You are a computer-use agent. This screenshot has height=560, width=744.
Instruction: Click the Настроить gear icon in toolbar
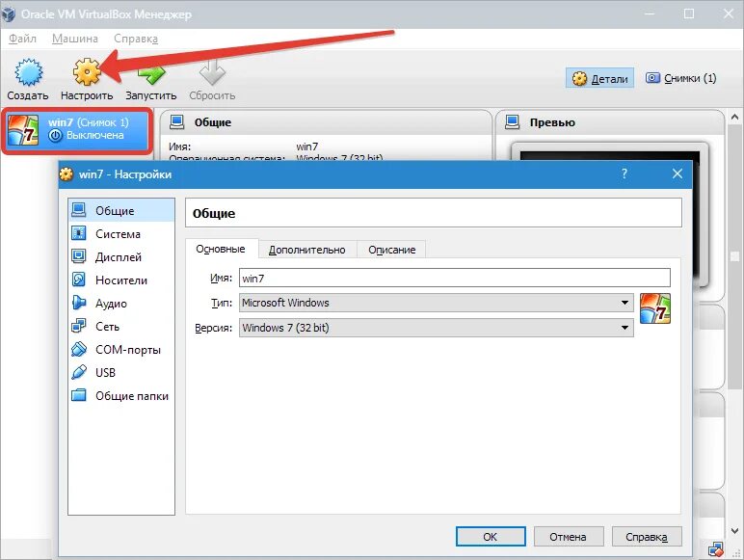[x=87, y=72]
